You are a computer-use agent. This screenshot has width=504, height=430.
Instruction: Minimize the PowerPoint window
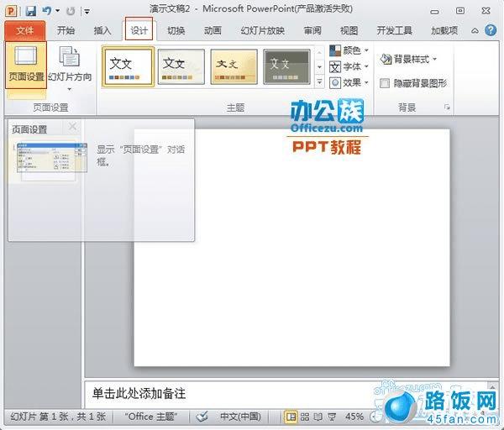point(434,12)
